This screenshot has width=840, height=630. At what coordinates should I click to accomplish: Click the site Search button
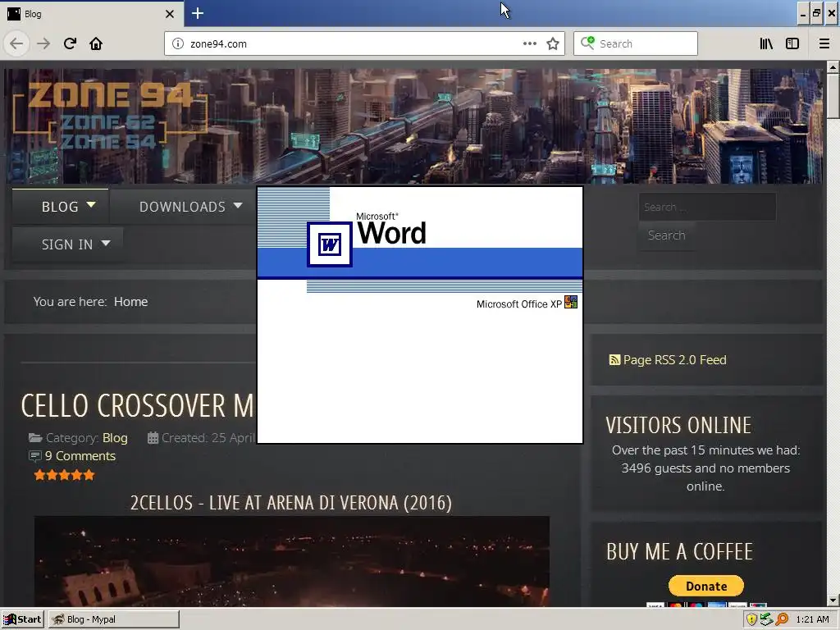click(666, 235)
